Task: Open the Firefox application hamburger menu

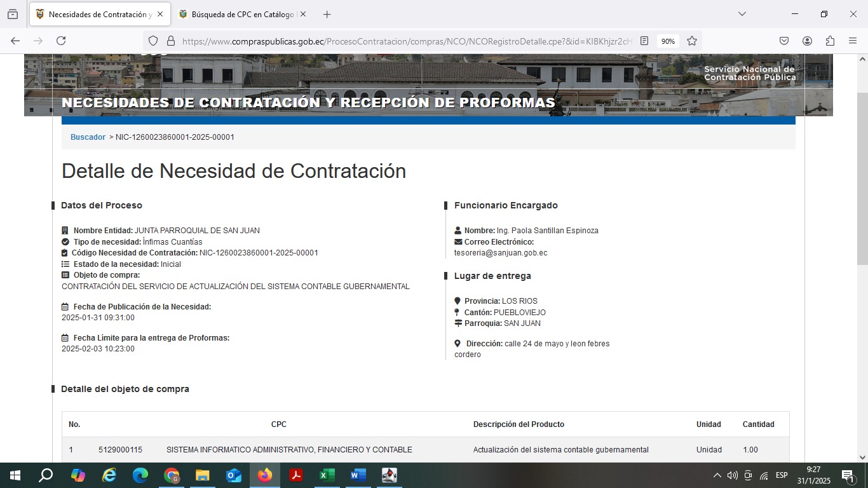Action: [x=853, y=41]
